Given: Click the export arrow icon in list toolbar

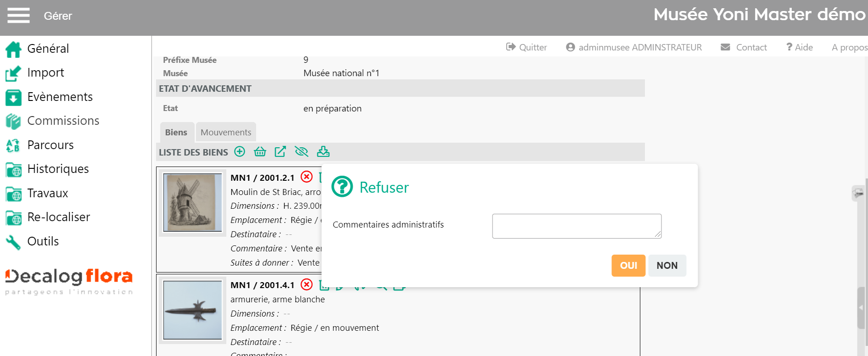Looking at the screenshot, I should pos(280,152).
